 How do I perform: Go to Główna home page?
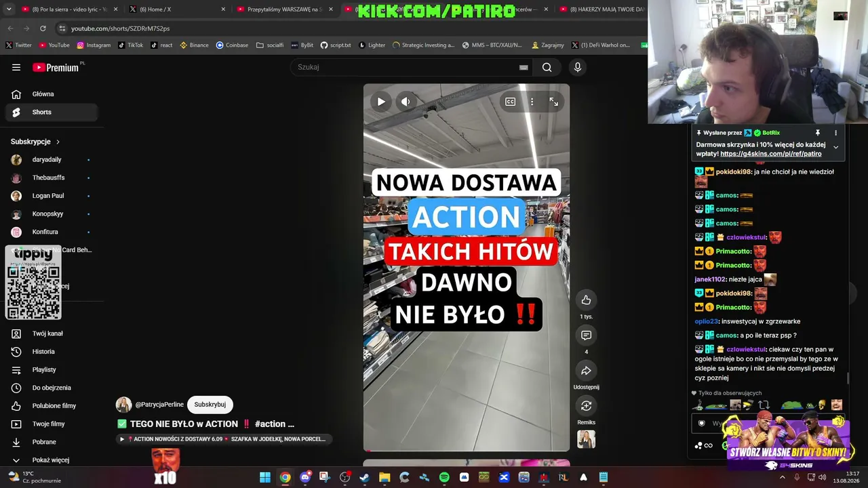click(x=52, y=94)
